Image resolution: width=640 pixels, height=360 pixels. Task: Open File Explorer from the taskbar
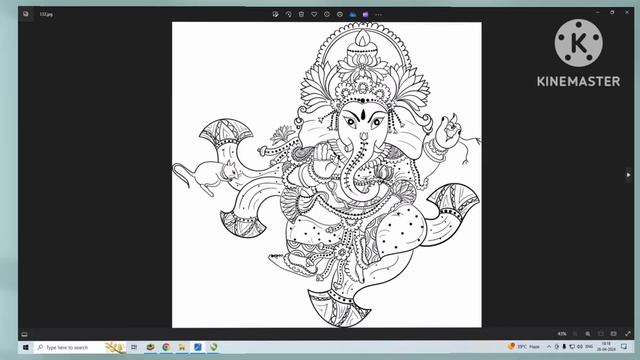point(182,347)
